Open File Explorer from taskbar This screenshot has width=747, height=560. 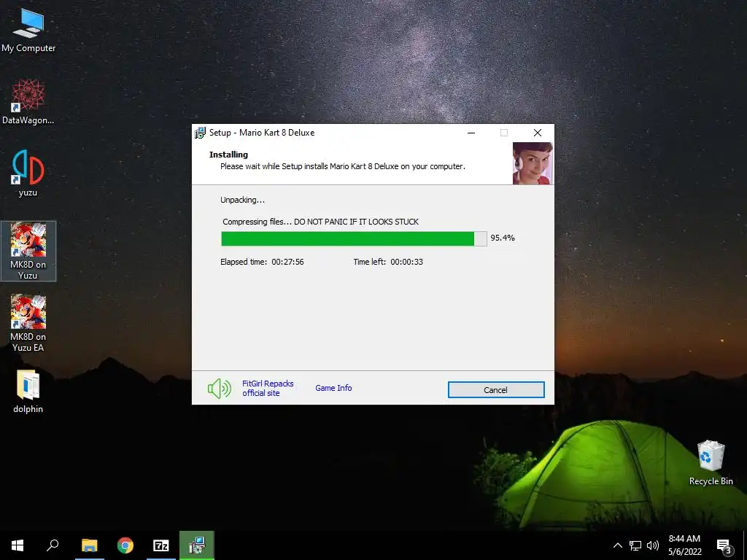[x=89, y=545]
